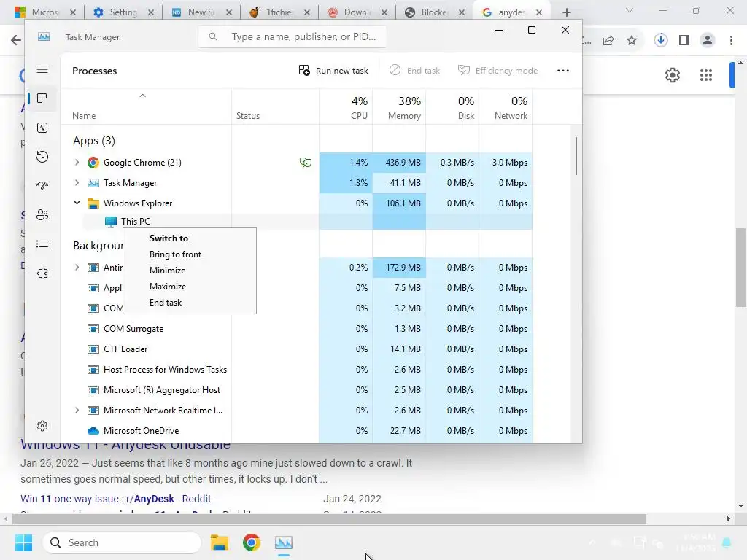This screenshot has width=747, height=560.
Task: Expand Google Chrome (21) process group
Action: [x=77, y=163]
